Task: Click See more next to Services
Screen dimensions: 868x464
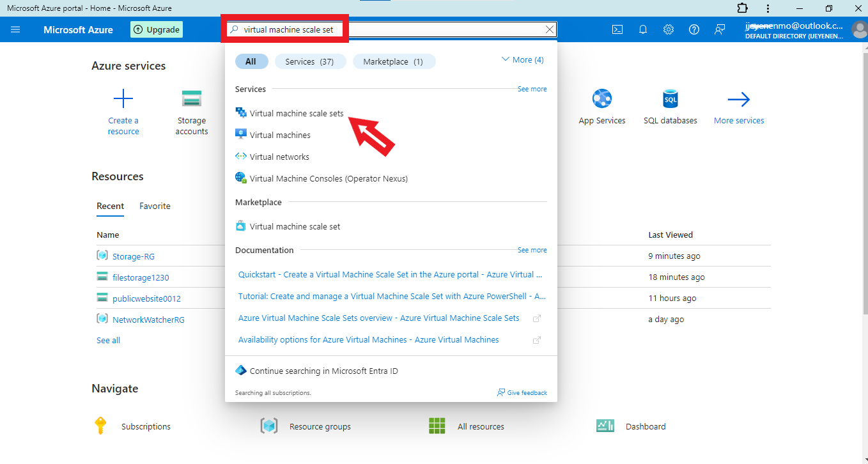Action: 532,89
